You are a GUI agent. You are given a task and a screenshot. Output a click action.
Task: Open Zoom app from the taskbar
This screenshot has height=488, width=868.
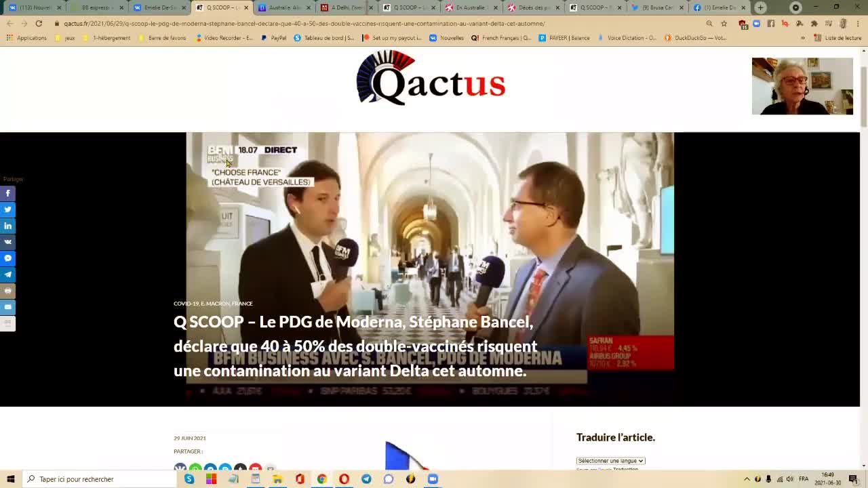click(433, 479)
